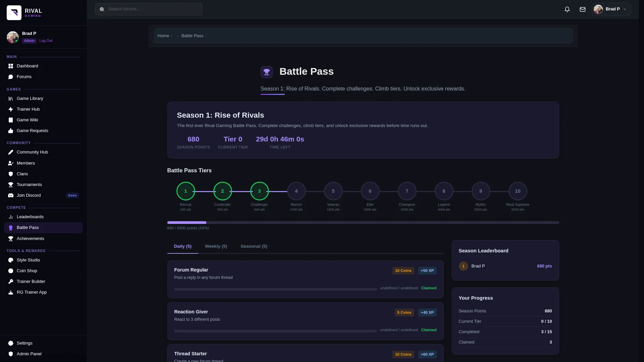
Task: Click the season points progress bar
Action: tap(363, 223)
